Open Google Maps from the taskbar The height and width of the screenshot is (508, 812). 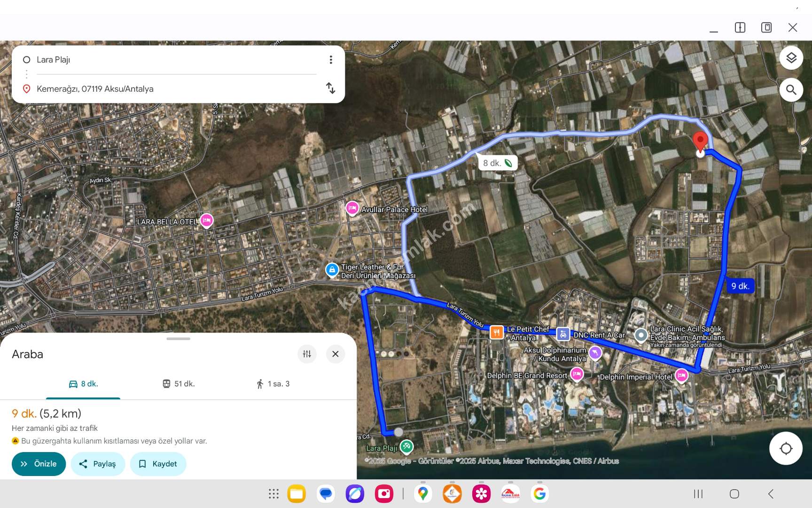[x=423, y=493]
